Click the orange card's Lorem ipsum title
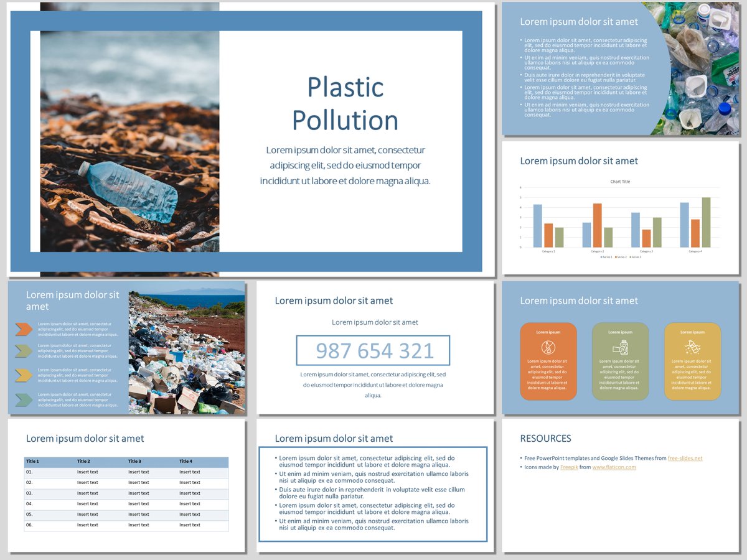 point(548,332)
